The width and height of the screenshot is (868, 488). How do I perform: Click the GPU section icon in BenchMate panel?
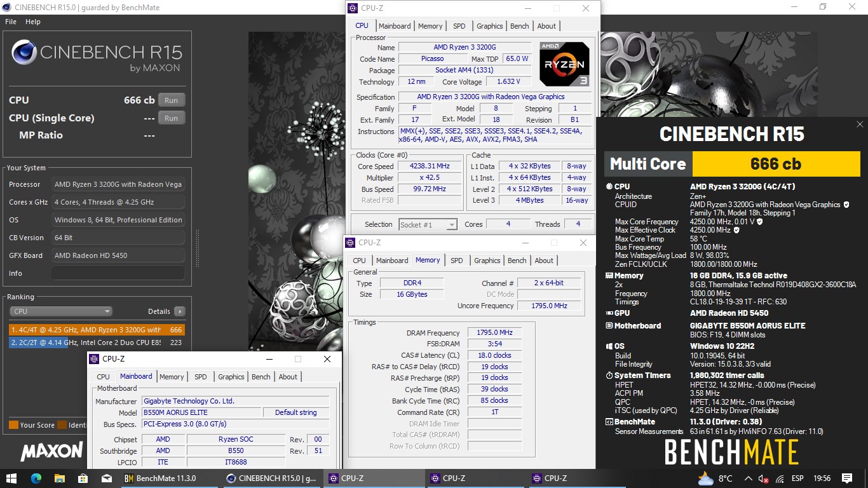[609, 313]
